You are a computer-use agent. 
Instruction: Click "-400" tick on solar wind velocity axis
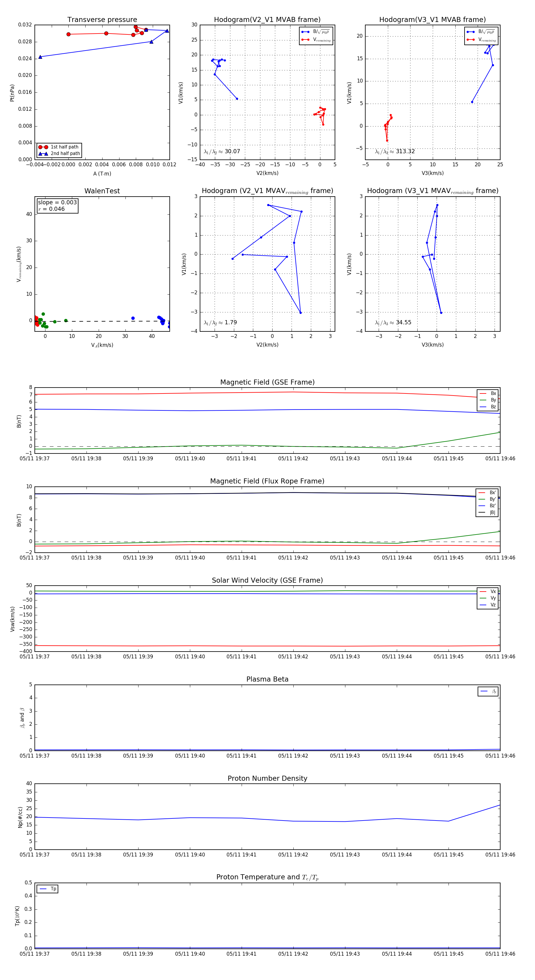[x=26, y=651]
